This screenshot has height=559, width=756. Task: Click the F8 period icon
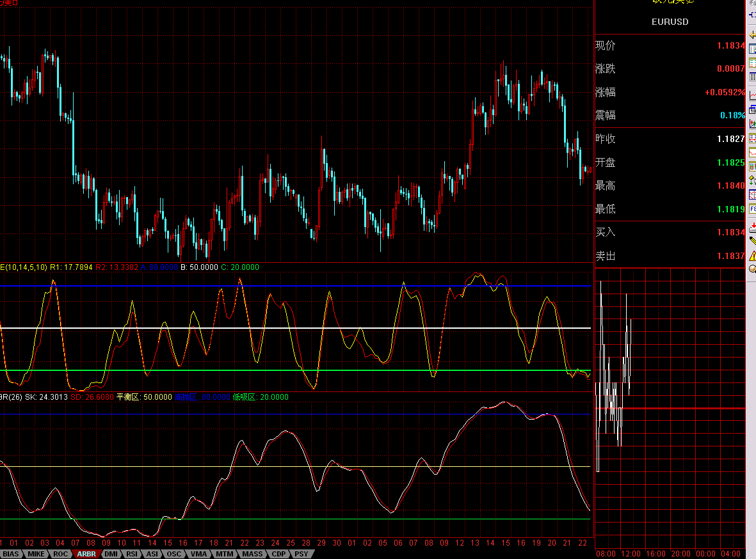[753, 209]
